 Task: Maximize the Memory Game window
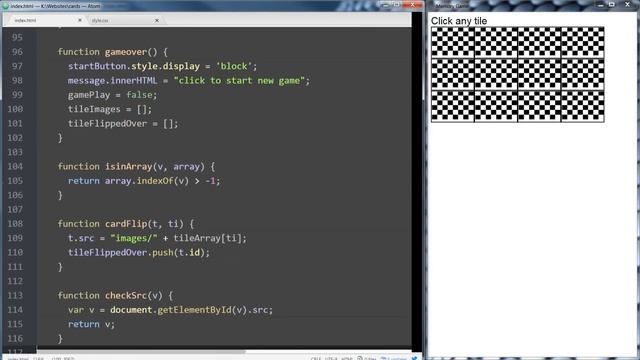click(612, 5)
